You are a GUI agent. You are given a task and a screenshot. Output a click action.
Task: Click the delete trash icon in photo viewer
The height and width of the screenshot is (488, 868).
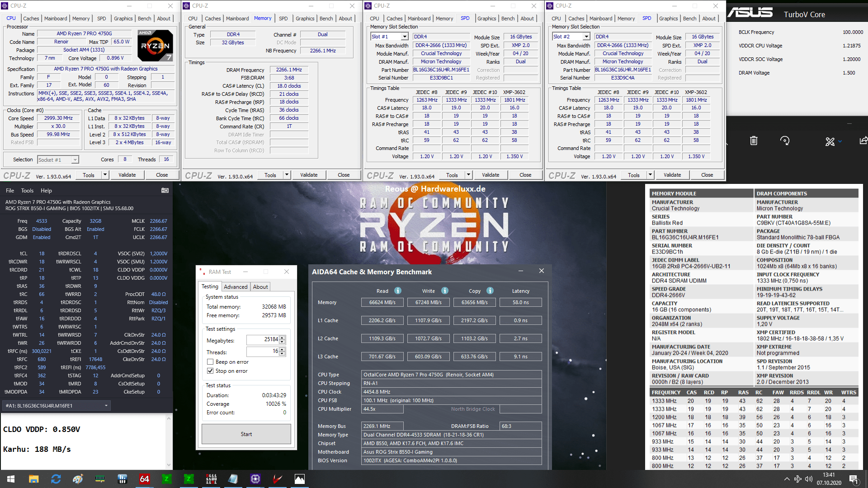click(754, 141)
